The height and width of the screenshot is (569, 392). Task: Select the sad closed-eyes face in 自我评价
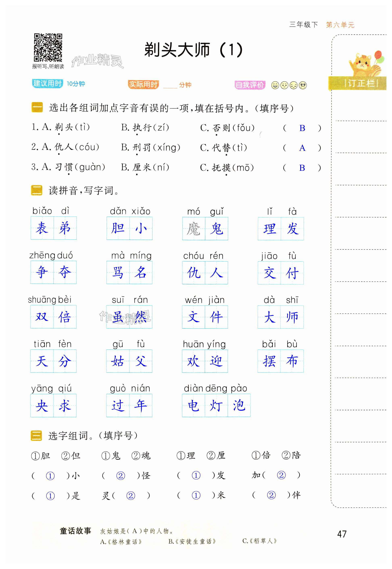point(294,85)
